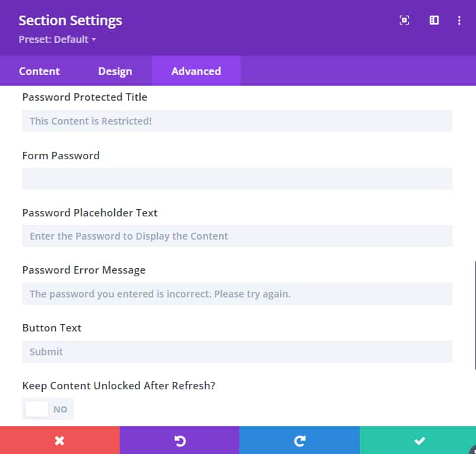Click the blue redo arrow button

pos(299,440)
